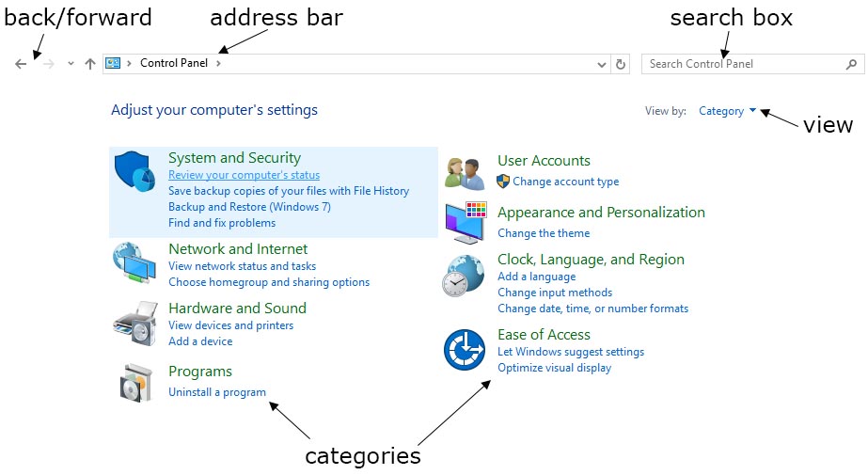This screenshot has height=475, width=868.
Task: Click the search magnifier icon
Action: (852, 64)
